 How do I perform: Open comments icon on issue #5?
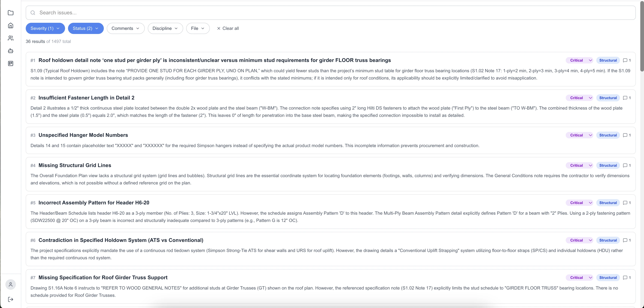click(626, 203)
